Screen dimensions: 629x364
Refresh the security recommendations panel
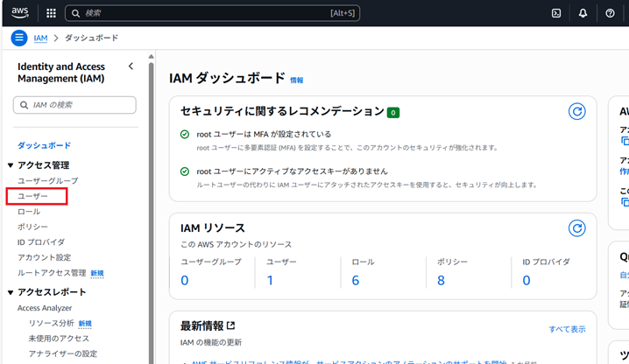[x=576, y=111]
